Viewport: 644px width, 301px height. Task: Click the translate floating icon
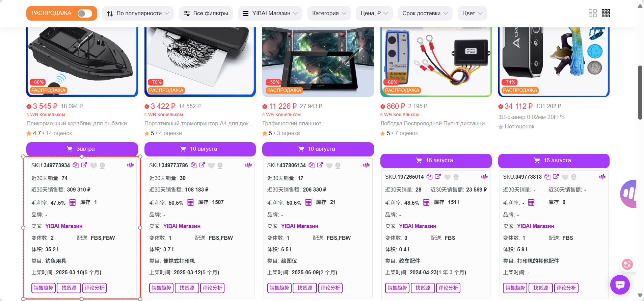(x=627, y=264)
